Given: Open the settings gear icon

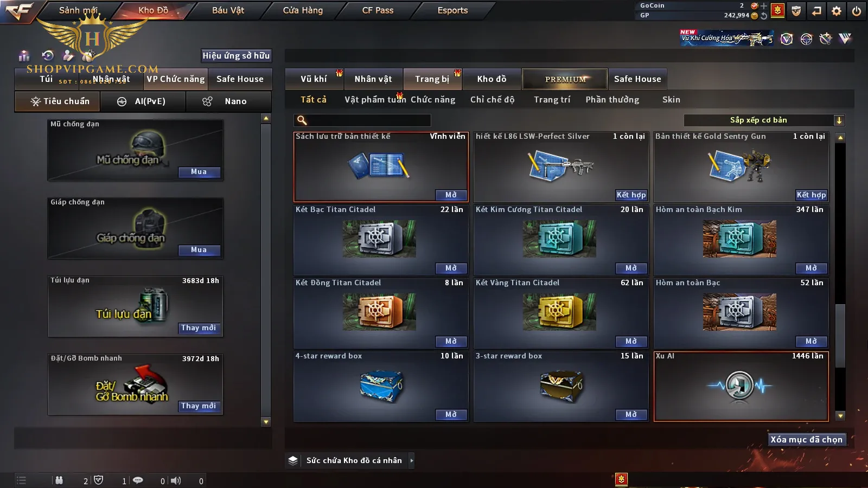Looking at the screenshot, I should click(x=837, y=11).
